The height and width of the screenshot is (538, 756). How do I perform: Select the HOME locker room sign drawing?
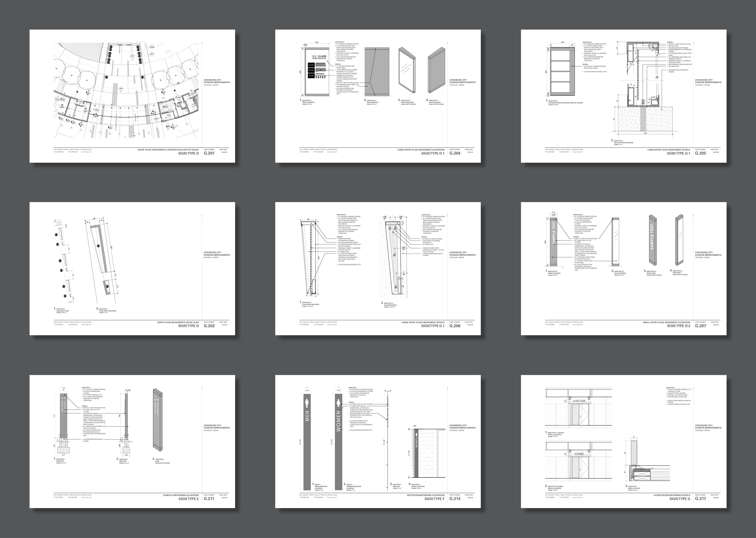click(579, 454)
